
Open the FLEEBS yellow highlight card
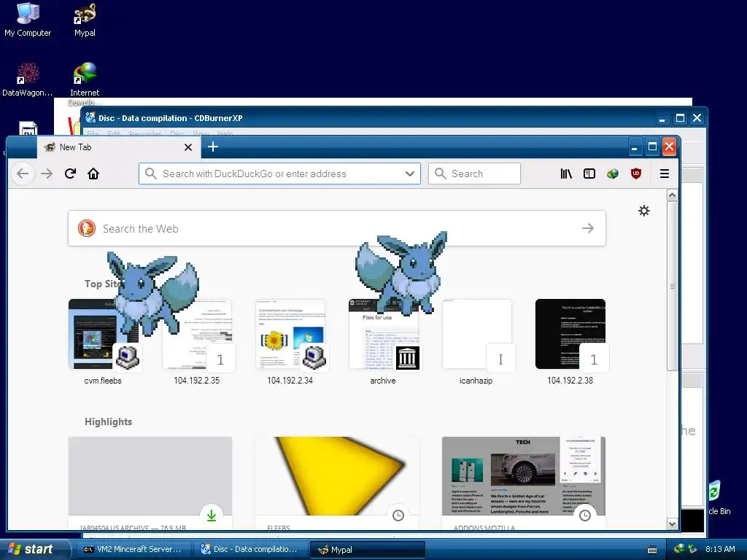coord(337,483)
